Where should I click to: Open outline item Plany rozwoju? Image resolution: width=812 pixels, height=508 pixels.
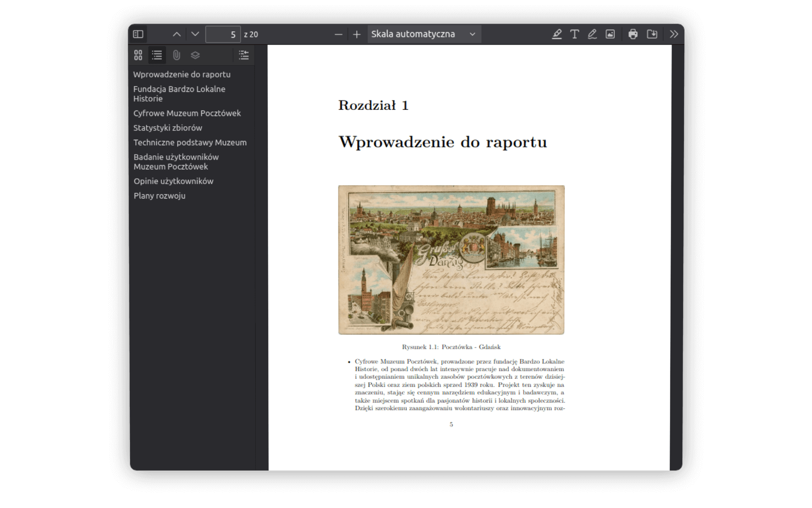159,196
